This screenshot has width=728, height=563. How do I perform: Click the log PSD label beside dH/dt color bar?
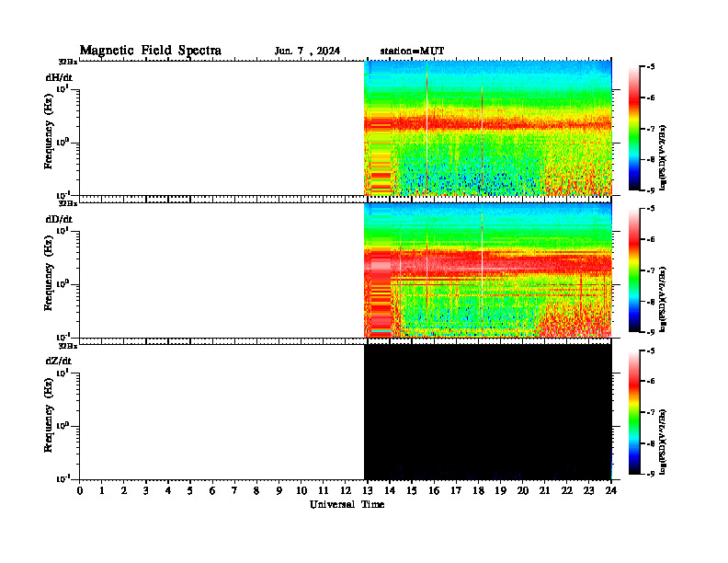(x=663, y=158)
